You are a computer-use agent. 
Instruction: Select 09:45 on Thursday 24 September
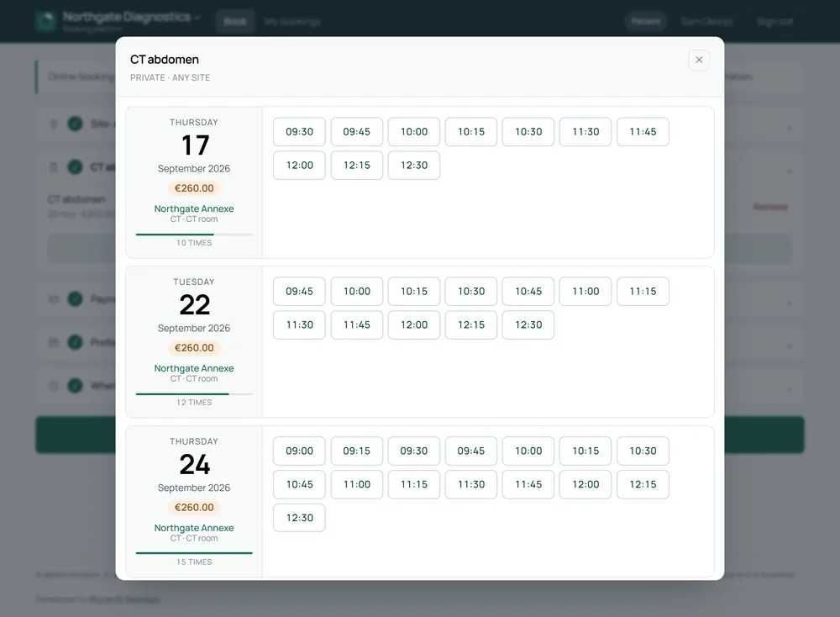point(471,451)
